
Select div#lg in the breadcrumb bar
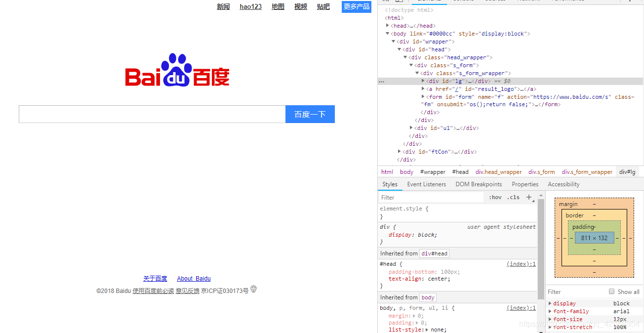(x=627, y=172)
